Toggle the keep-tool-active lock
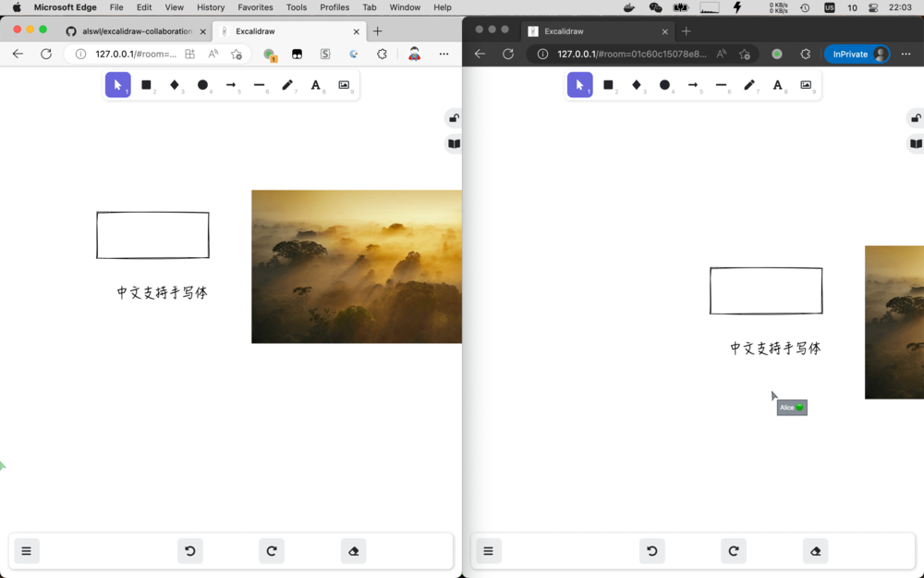The height and width of the screenshot is (578, 924). [454, 117]
